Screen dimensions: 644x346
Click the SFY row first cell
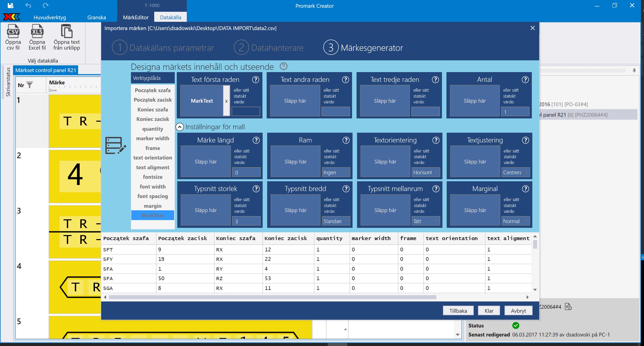pyautogui.click(x=129, y=259)
